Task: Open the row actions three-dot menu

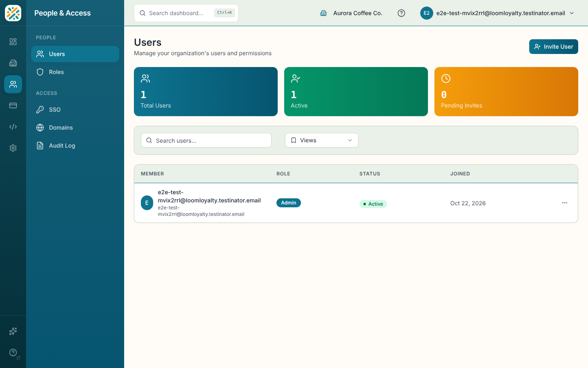Action: point(565,203)
